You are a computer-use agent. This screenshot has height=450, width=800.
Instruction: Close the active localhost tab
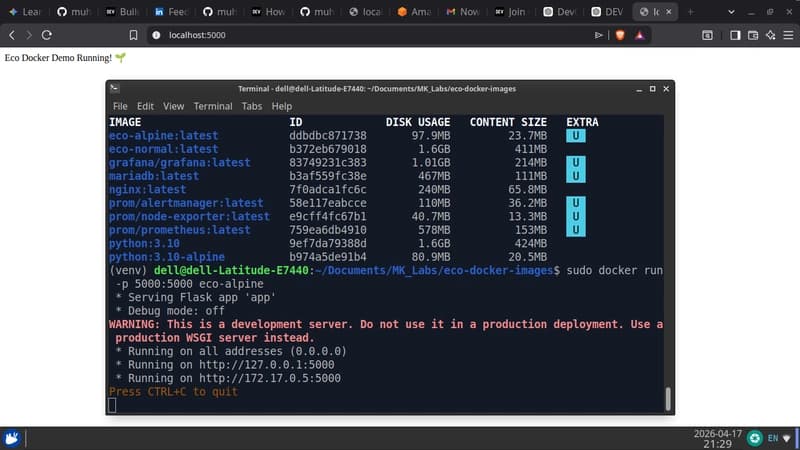point(669,11)
